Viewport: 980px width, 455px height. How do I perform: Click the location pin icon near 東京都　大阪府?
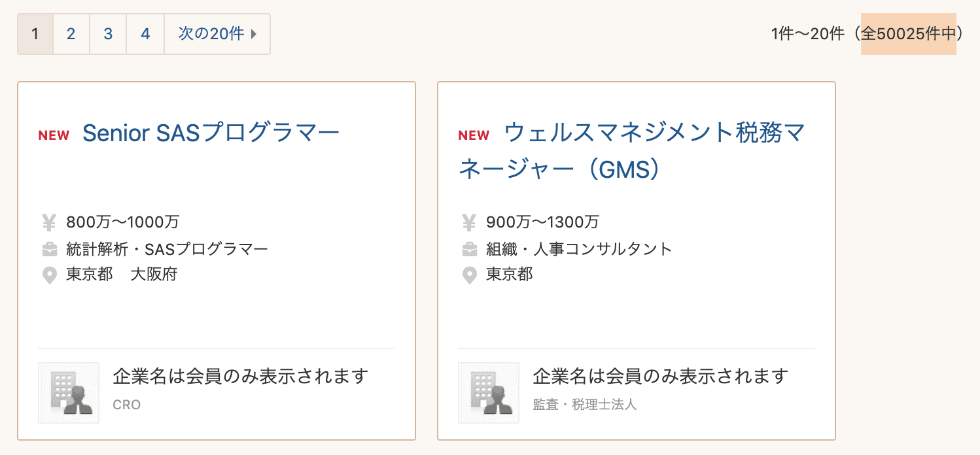pyautogui.click(x=48, y=275)
